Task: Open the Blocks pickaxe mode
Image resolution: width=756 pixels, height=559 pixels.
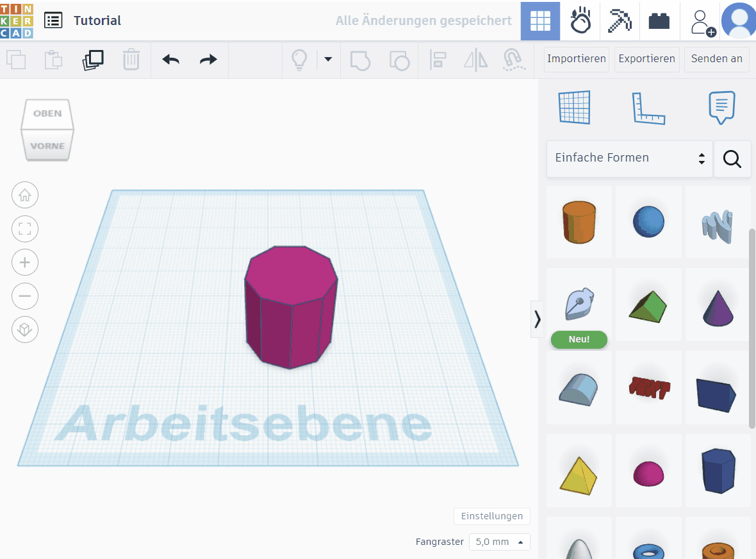Action: [x=620, y=21]
